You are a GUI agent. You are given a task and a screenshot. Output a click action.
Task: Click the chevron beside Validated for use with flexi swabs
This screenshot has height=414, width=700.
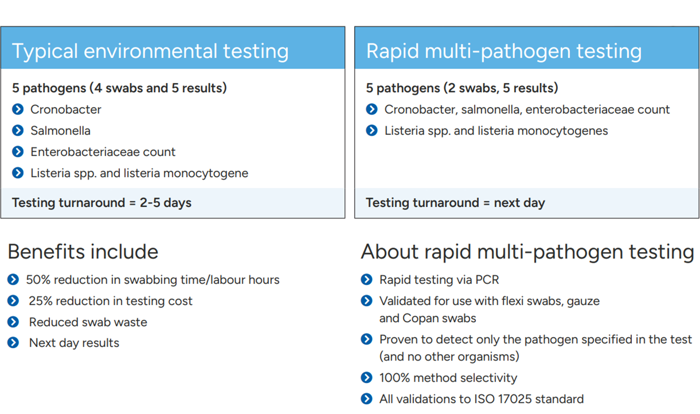tap(367, 301)
